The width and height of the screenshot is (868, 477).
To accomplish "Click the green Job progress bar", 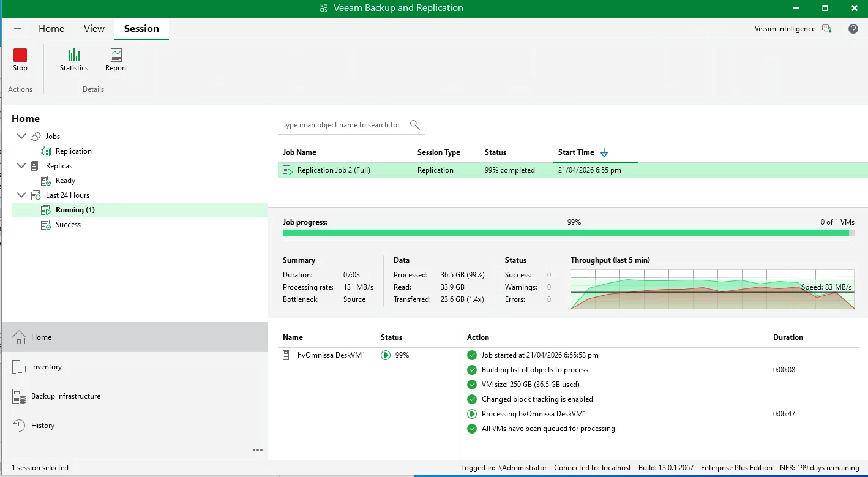I will 566,233.
